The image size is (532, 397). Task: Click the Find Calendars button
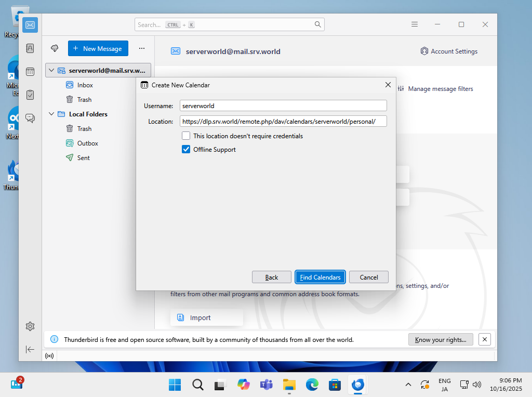click(x=320, y=277)
